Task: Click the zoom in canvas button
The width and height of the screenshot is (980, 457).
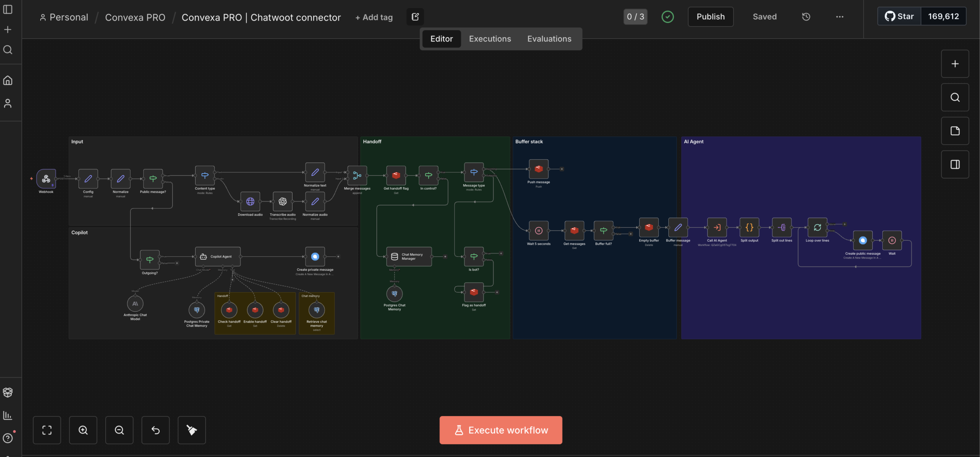Action: coord(83,430)
